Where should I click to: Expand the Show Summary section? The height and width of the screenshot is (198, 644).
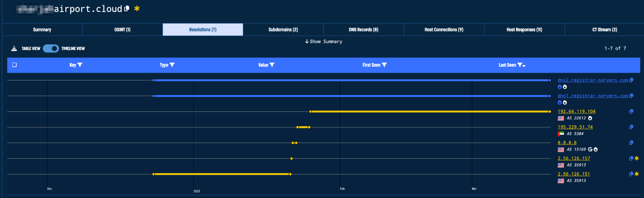324,42
